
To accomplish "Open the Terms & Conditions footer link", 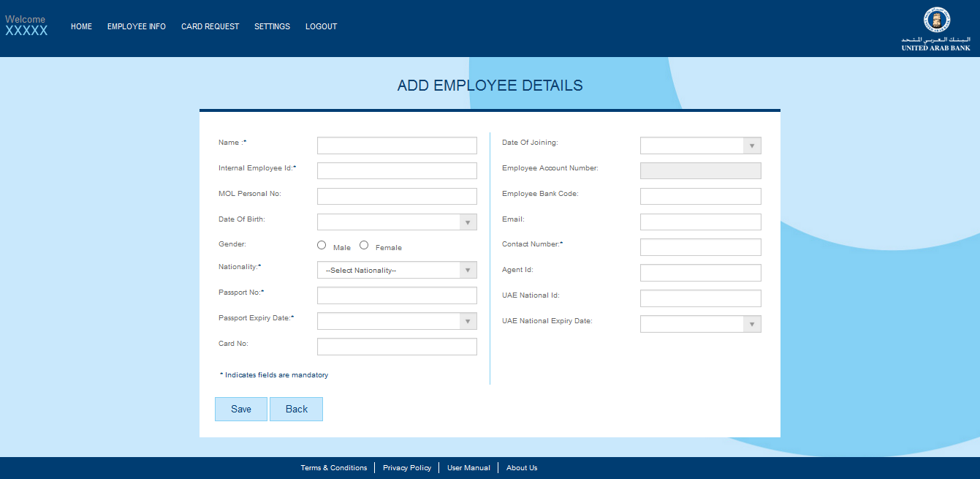I will pos(334,468).
